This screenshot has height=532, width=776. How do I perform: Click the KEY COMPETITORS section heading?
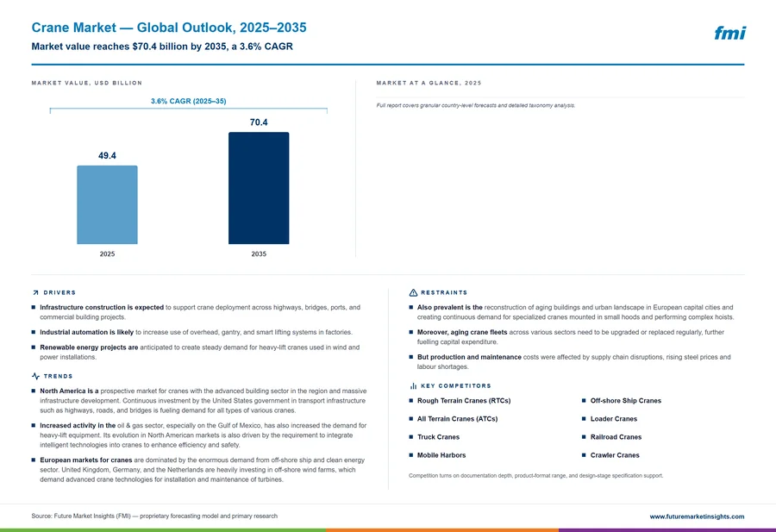(456, 386)
